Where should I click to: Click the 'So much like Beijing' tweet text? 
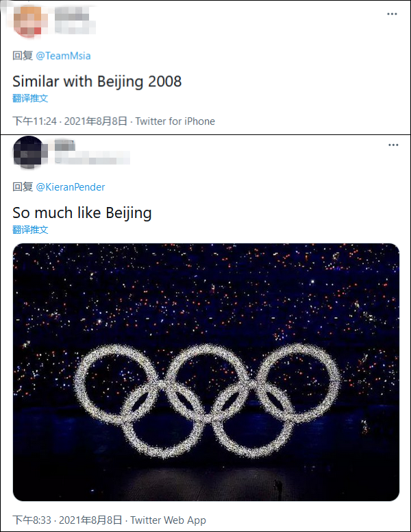[x=82, y=213]
